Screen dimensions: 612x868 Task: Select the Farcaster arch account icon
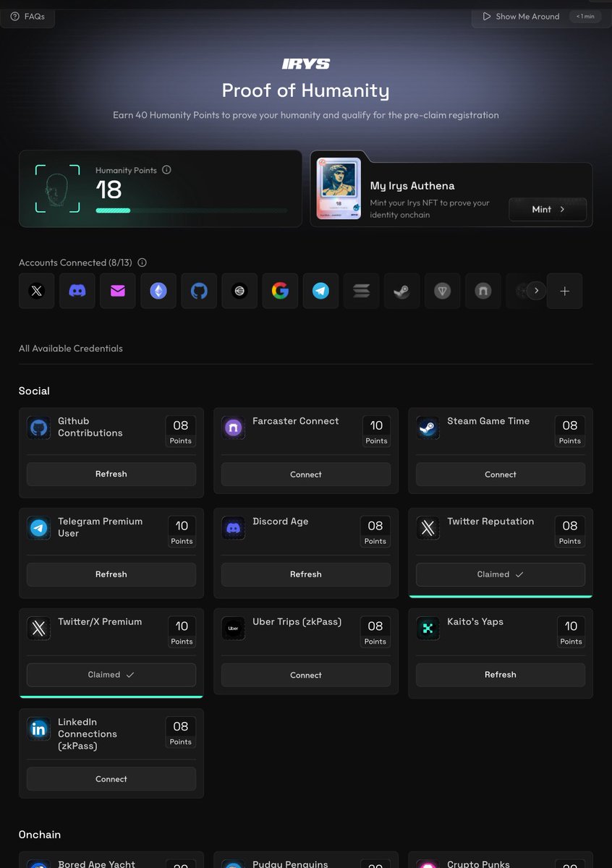[x=483, y=291]
